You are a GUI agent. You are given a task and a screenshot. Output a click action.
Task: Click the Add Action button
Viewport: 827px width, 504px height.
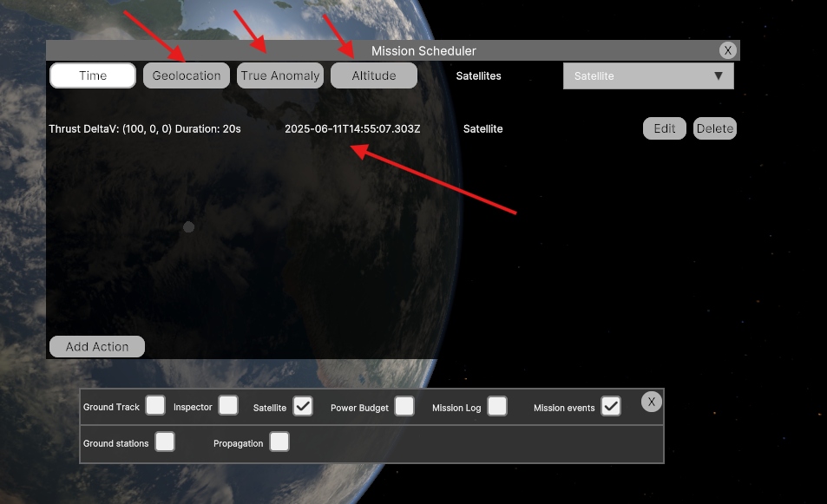(97, 346)
